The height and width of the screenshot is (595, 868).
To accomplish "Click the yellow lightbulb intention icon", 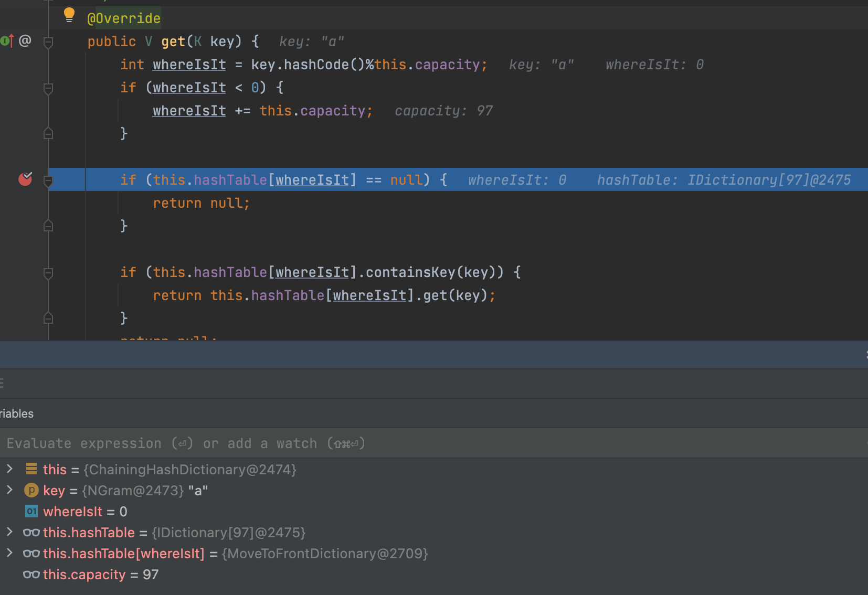I will point(69,15).
